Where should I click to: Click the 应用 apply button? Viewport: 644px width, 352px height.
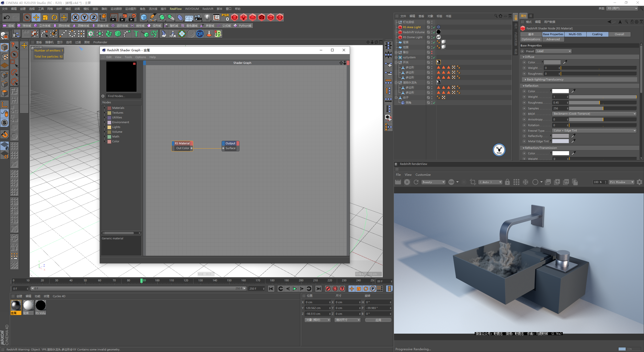[378, 320]
